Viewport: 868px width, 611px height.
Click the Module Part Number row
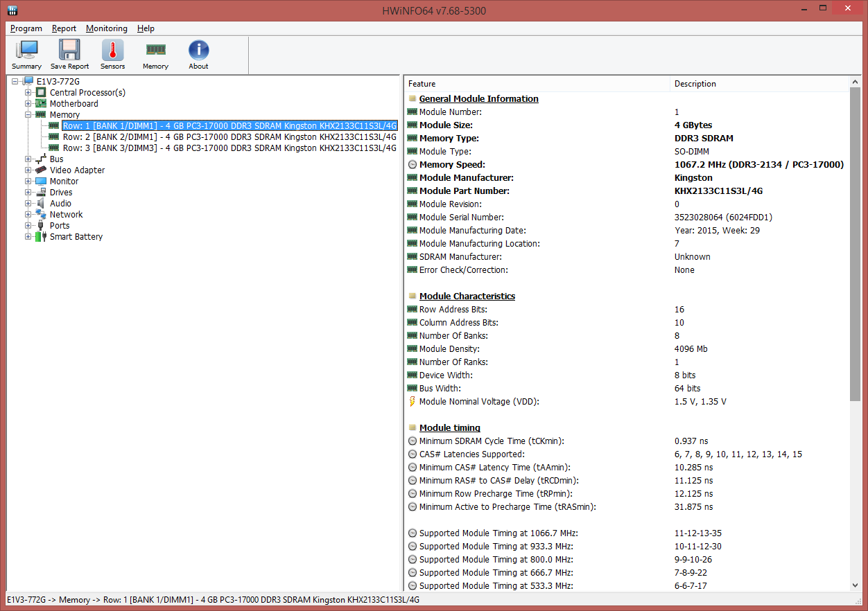click(x=627, y=191)
